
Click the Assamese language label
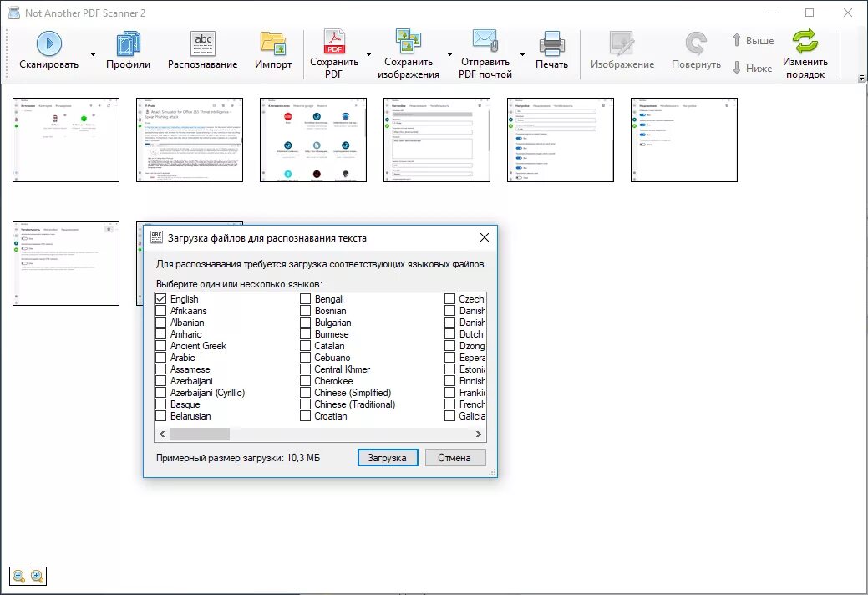pos(190,369)
